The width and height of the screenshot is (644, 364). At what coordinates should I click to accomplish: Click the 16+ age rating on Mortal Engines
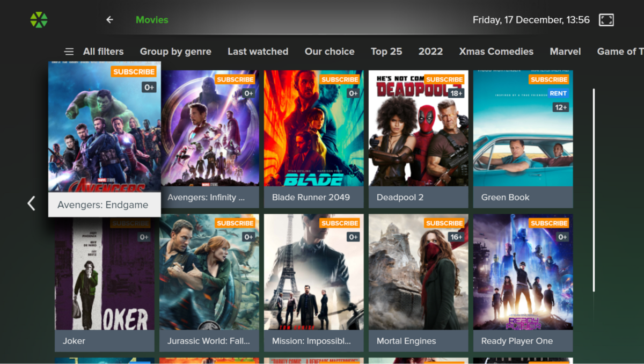tap(457, 237)
